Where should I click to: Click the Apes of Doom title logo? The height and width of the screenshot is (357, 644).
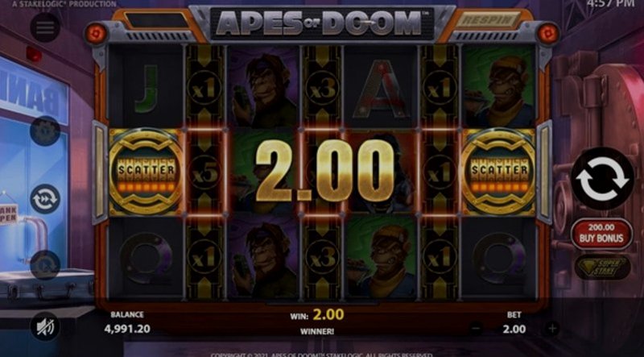tap(321, 23)
